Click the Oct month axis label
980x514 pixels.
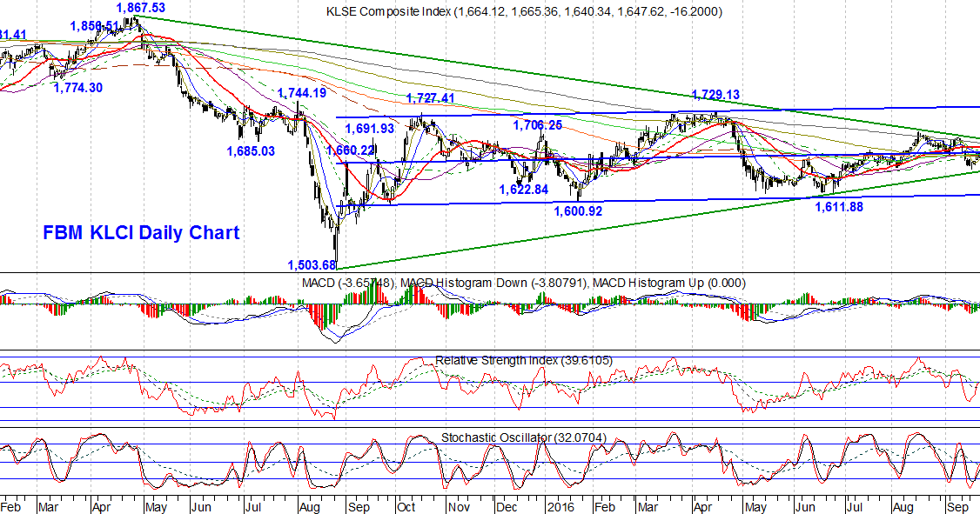click(x=406, y=506)
